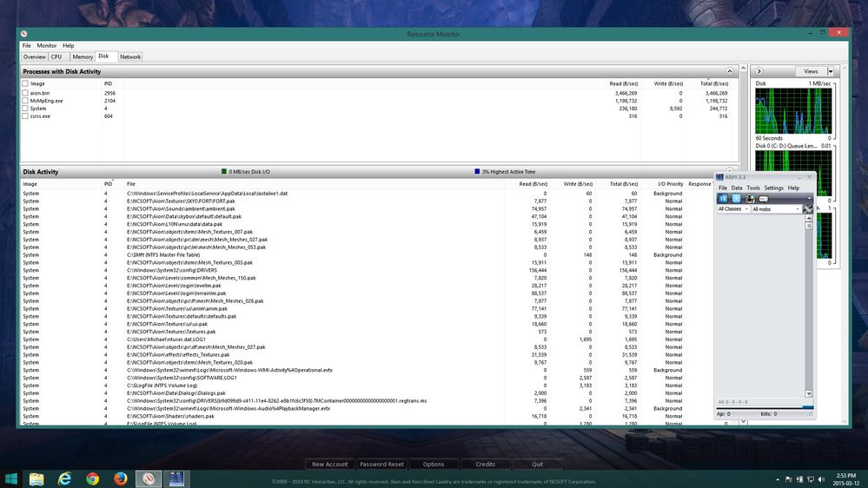This screenshot has width=868, height=488.
Task: Click ARM list scrollbar down arrow
Action: pyautogui.click(x=809, y=394)
